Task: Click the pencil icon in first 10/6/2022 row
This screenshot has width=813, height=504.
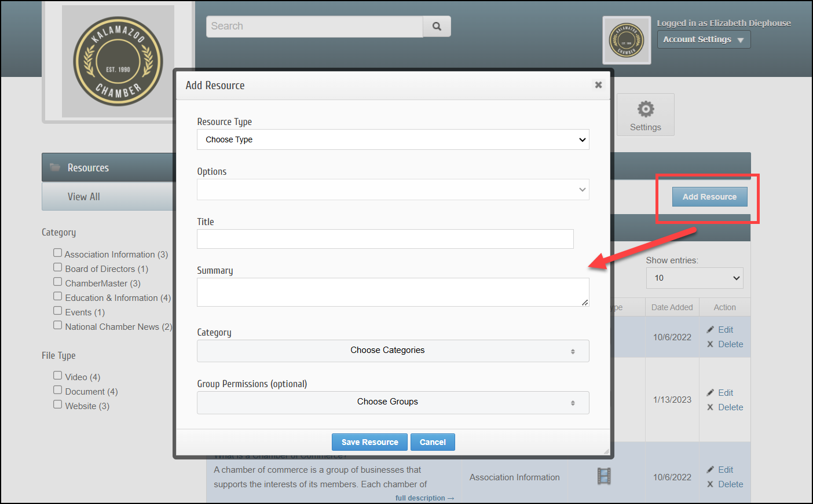Action: coord(711,330)
